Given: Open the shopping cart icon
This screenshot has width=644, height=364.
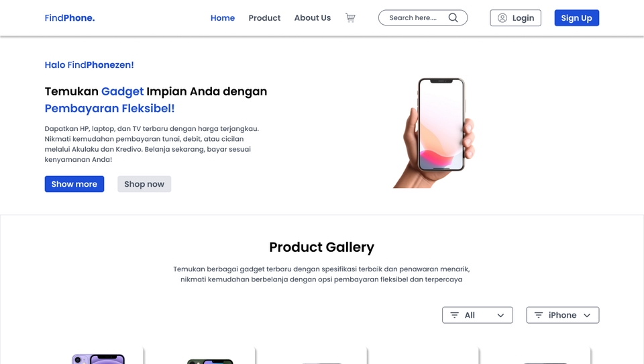Looking at the screenshot, I should point(350,17).
